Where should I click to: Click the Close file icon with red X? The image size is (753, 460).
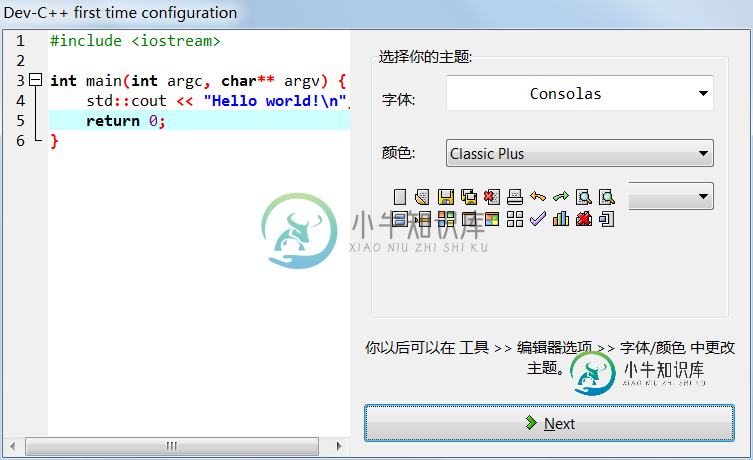click(x=492, y=197)
